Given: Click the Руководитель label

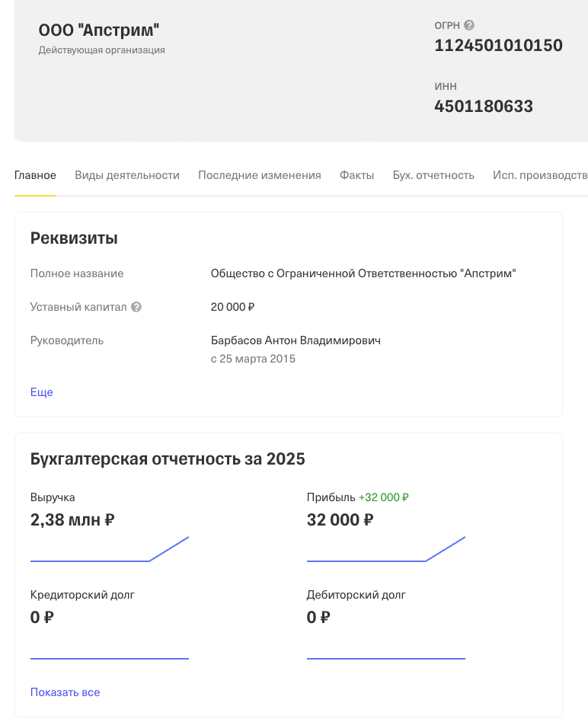Looking at the screenshot, I should point(67,340).
